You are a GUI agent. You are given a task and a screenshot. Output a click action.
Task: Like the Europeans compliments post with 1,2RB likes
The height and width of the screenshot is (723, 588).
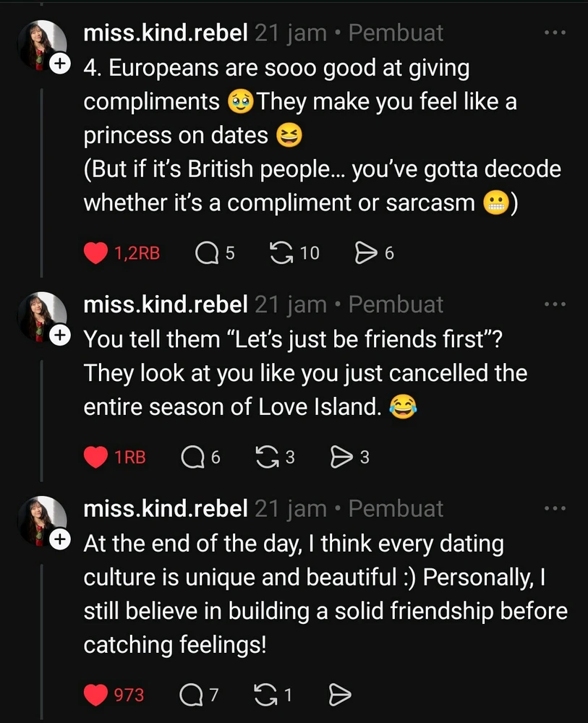95,252
